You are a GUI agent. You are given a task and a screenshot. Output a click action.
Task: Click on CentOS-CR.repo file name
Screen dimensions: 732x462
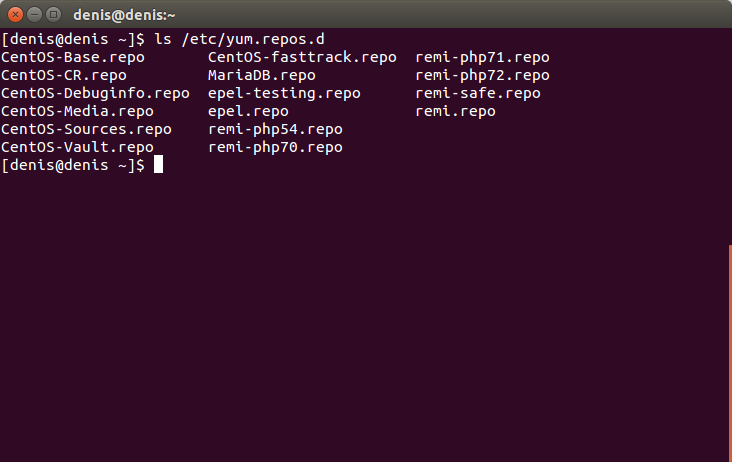pos(64,75)
